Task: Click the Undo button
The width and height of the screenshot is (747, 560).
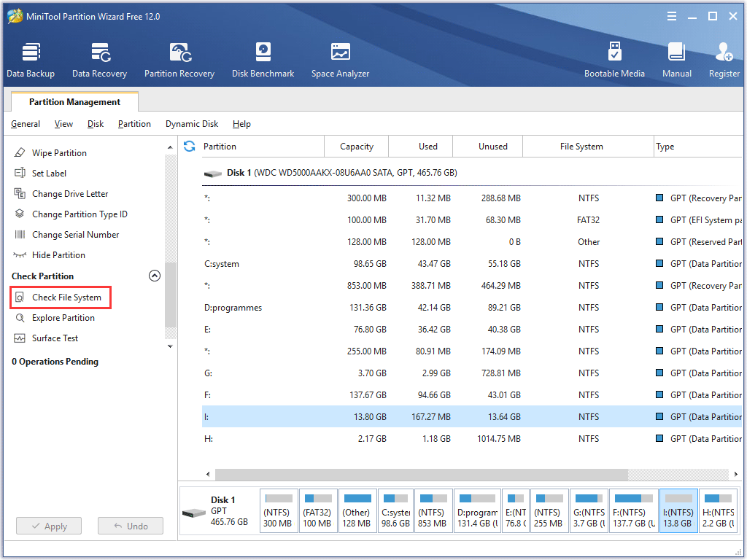Action: (131, 526)
